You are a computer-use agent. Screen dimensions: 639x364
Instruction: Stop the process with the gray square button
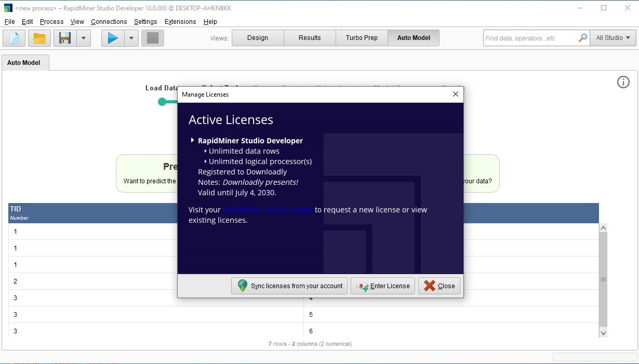pyautogui.click(x=153, y=38)
